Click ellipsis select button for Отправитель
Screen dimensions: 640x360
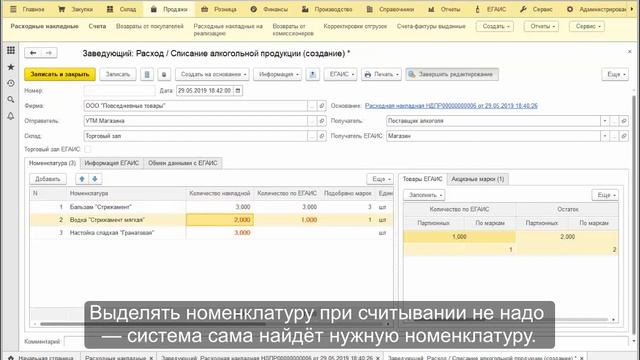pyautogui.click(x=312, y=121)
